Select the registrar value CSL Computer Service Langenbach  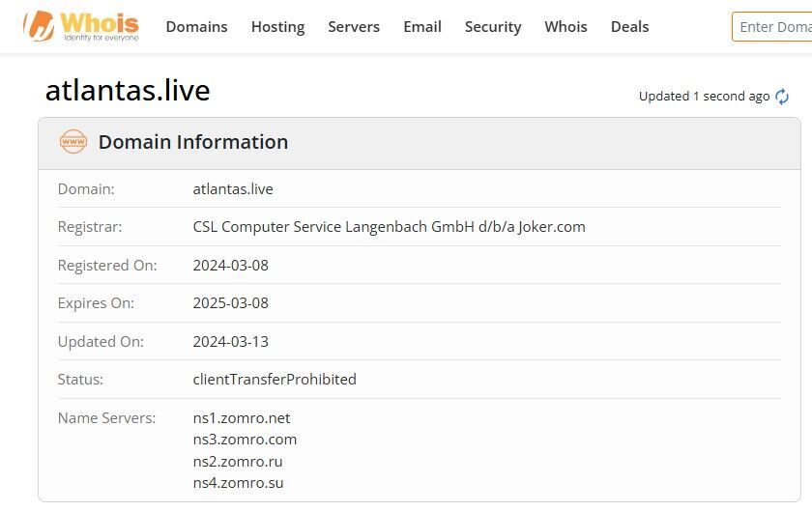tap(389, 227)
